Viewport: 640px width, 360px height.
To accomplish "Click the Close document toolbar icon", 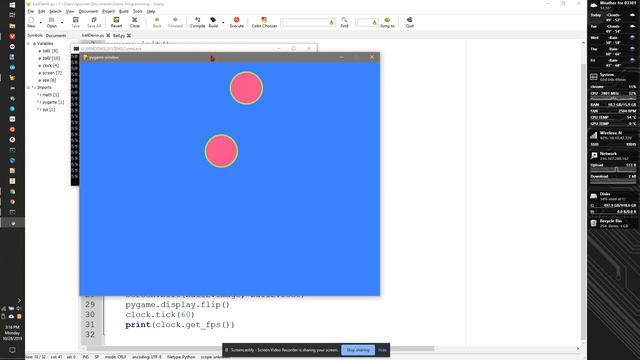I will [x=135, y=20].
